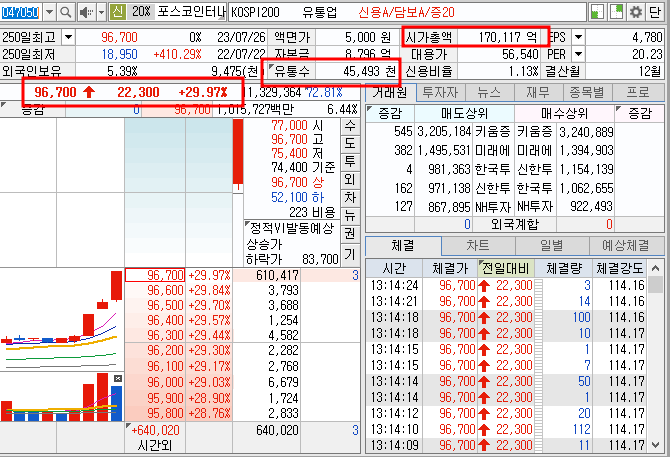Image resolution: width=670 pixels, height=457 pixels.
Task: Open the PER dropdown arrow
Action: click(578, 54)
